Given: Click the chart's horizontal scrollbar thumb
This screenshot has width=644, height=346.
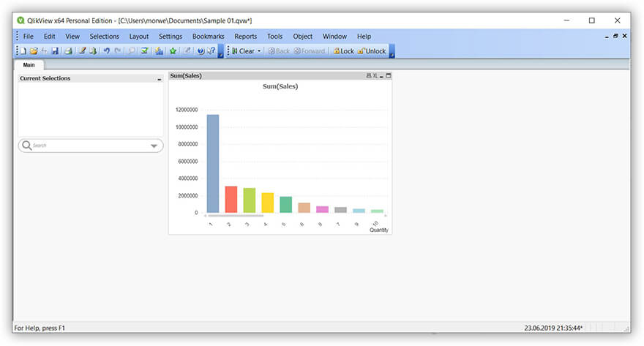Looking at the screenshot, I should [236, 216].
